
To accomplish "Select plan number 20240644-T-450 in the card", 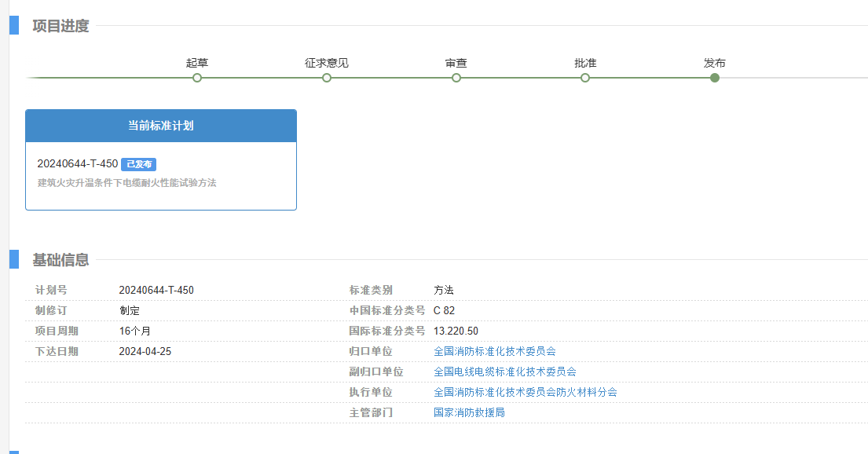I will [x=78, y=164].
